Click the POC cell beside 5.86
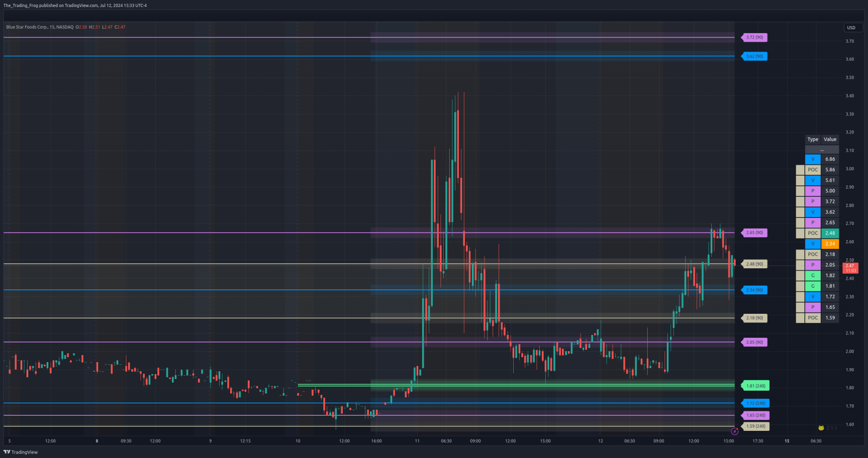Viewport: 868px width, 458px height. tap(813, 170)
